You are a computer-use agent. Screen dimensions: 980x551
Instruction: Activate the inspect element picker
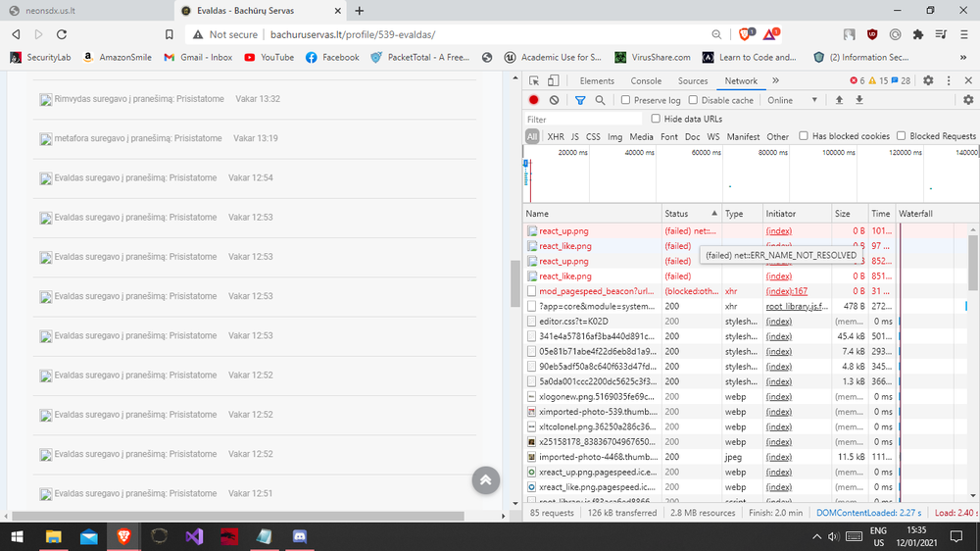(534, 81)
